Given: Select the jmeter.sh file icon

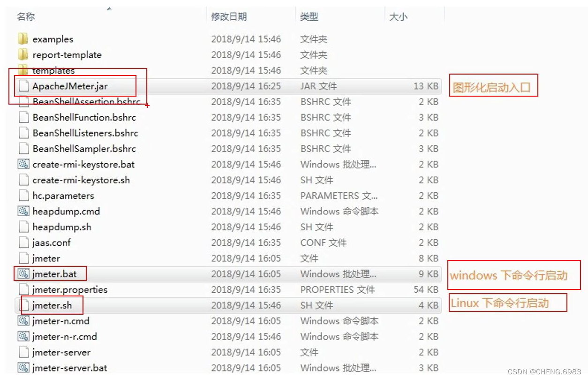Looking at the screenshot, I should tap(23, 305).
